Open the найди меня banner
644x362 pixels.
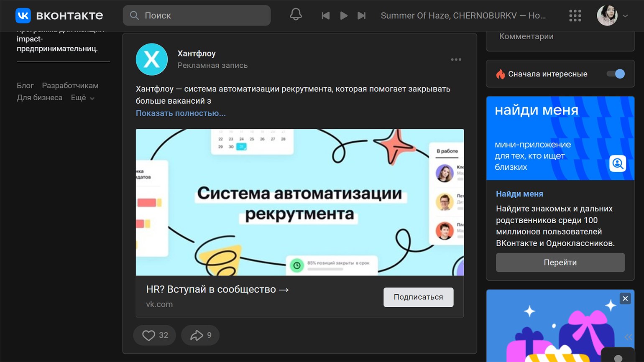click(560, 138)
